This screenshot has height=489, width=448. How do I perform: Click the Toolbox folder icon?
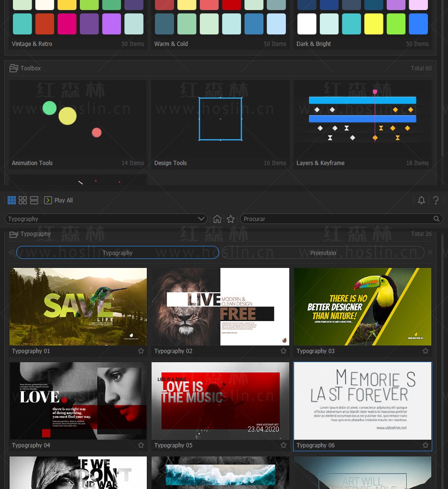13,68
